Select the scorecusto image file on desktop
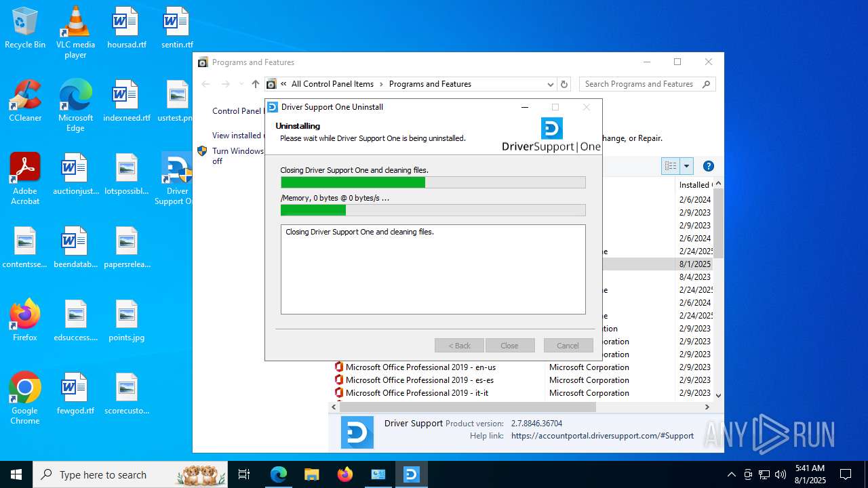 [127, 394]
